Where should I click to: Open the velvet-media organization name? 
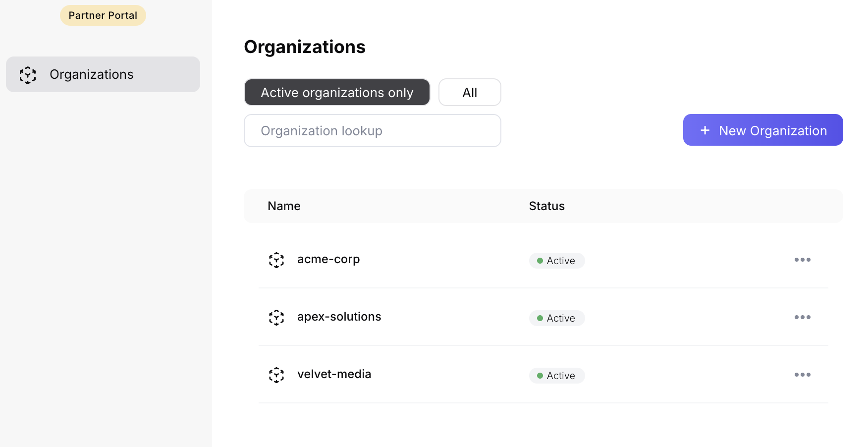[334, 375]
